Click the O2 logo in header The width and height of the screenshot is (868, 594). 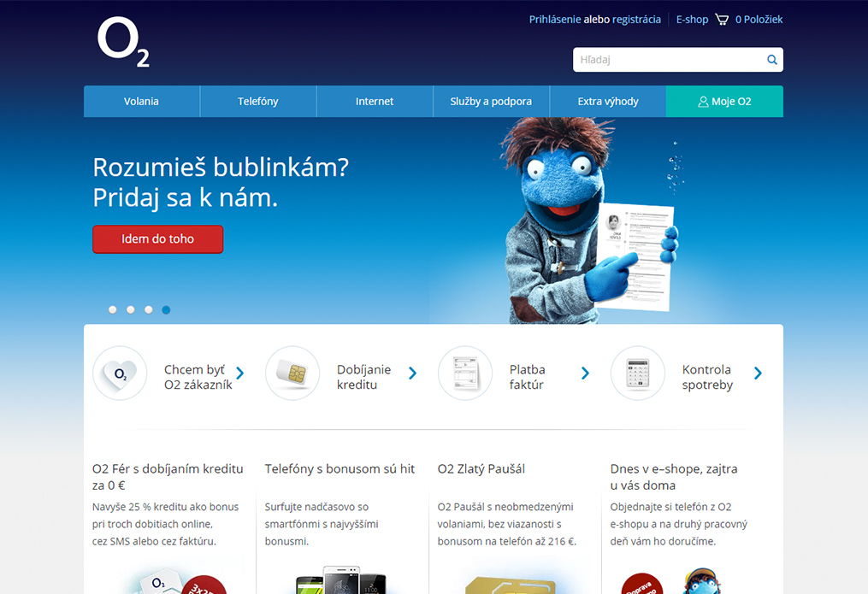click(x=123, y=42)
